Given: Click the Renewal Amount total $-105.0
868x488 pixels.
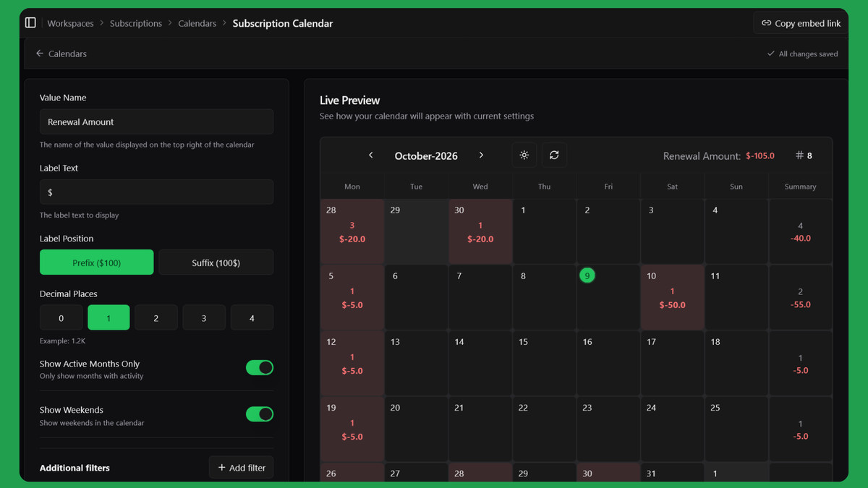Looking at the screenshot, I should 760,155.
